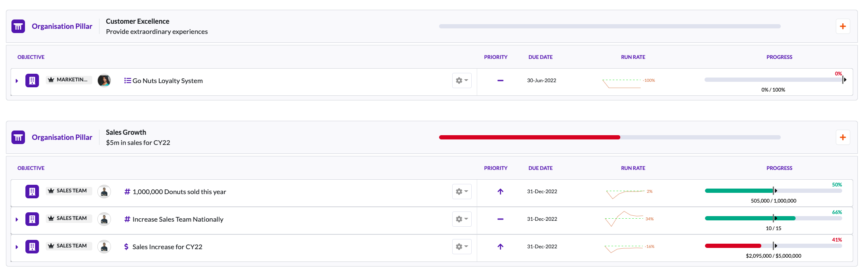
Task: Click PRIORITY column header in Sales Growth table
Action: (496, 168)
